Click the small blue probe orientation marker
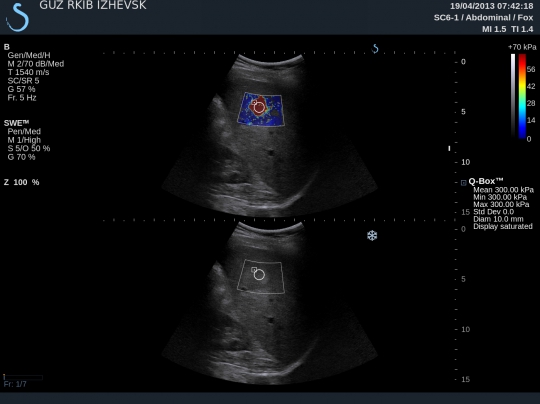The height and width of the screenshot is (404, 540). tap(375, 49)
